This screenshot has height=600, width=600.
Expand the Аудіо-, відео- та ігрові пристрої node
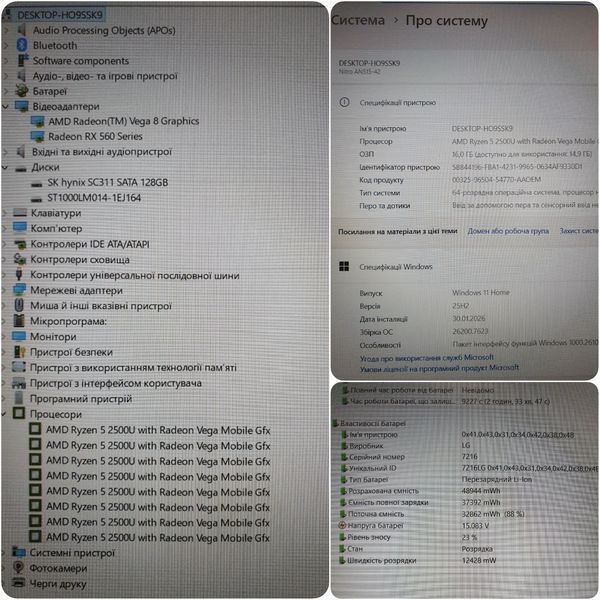5,76
